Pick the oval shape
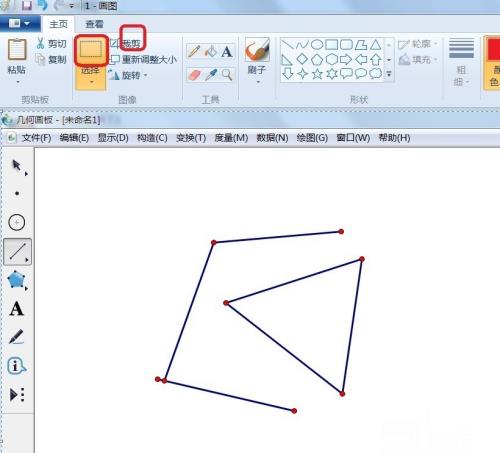 point(317,44)
